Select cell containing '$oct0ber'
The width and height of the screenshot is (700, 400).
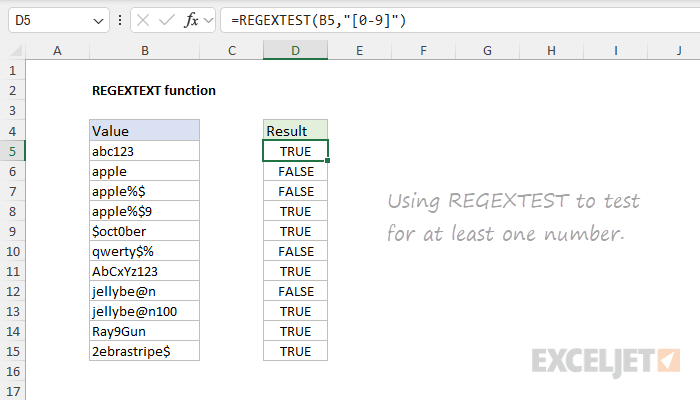(145, 231)
